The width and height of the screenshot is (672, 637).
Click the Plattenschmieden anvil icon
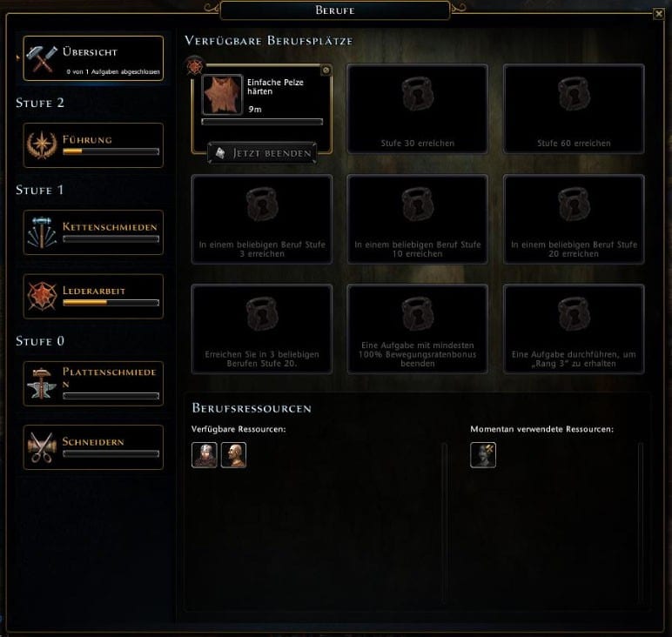pos(42,384)
